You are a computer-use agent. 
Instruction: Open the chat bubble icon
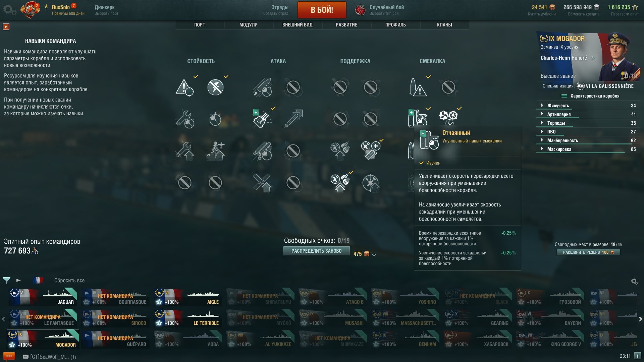click(9, 356)
